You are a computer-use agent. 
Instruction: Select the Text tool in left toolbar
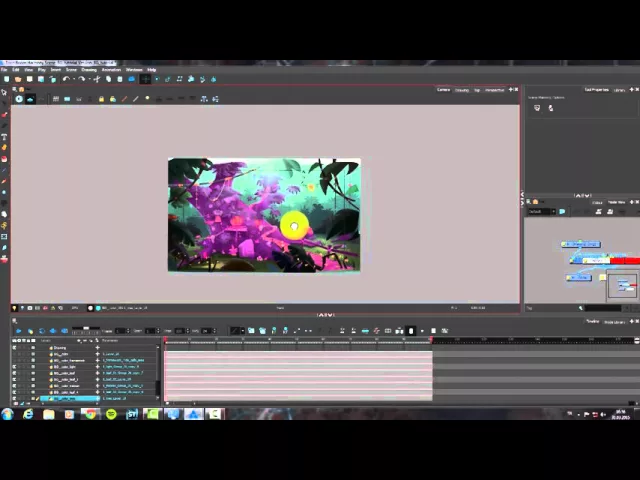pyautogui.click(x=4, y=137)
